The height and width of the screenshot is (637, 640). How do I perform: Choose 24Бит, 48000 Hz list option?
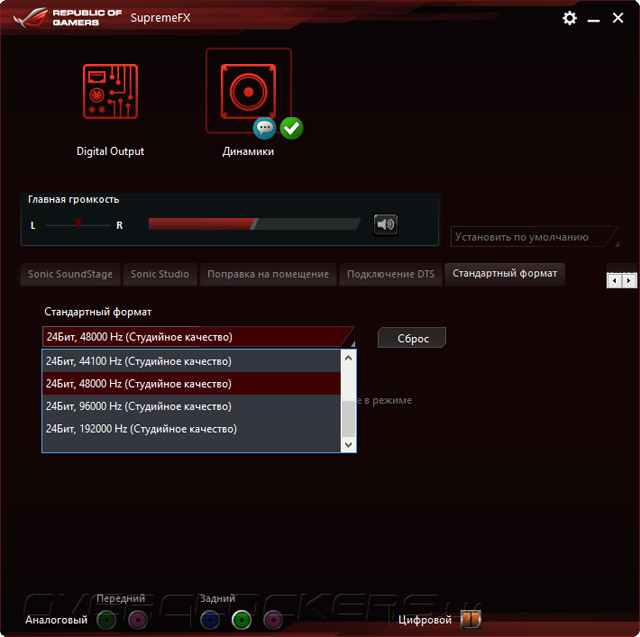coord(191,384)
